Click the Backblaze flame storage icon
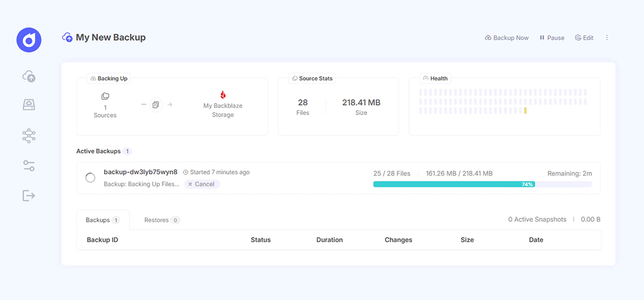Image resolution: width=644 pixels, height=300 pixels. click(x=223, y=94)
